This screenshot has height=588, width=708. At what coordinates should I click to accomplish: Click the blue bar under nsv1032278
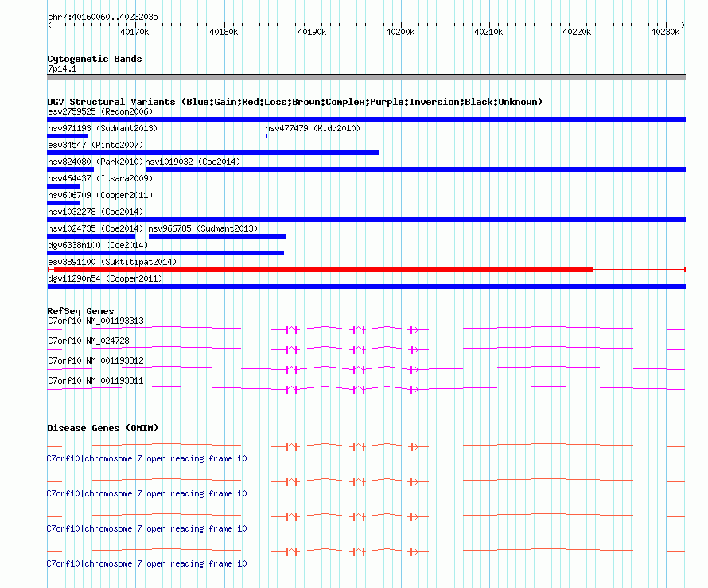(366, 220)
